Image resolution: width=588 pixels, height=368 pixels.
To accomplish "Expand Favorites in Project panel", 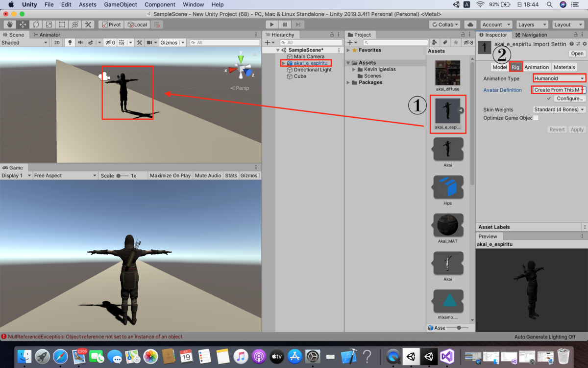I will (x=348, y=50).
